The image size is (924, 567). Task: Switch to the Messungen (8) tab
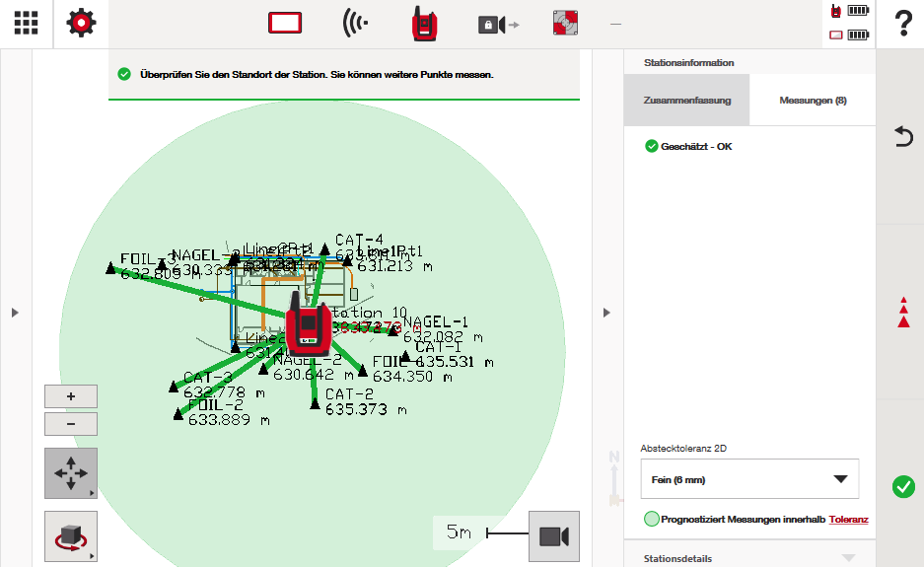point(813,101)
